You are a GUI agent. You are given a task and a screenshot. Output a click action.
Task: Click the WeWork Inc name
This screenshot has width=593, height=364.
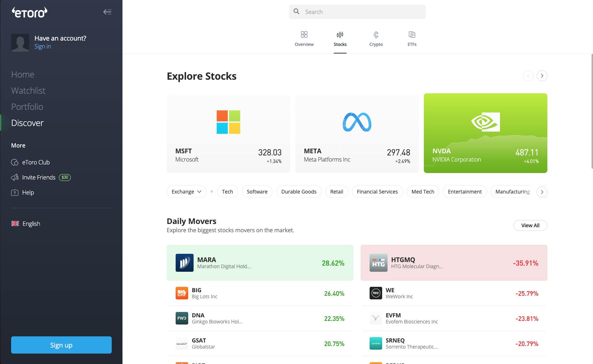coord(399,297)
